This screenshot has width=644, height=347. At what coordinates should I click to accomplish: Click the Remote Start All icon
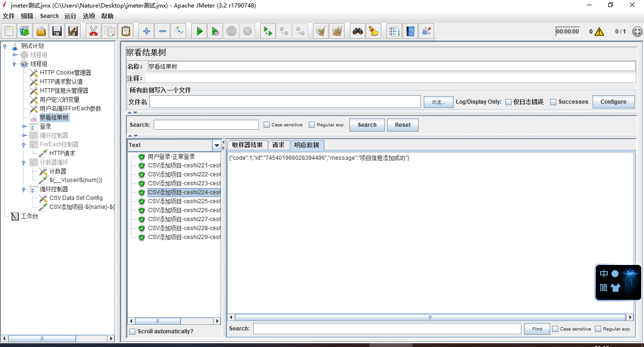267,32
